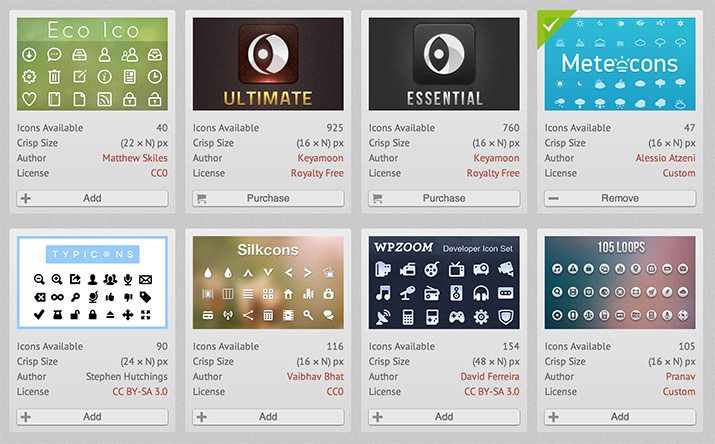Image resolution: width=715 pixels, height=444 pixels.
Task: Open the Meteocons preview thumbnail
Action: click(620, 64)
